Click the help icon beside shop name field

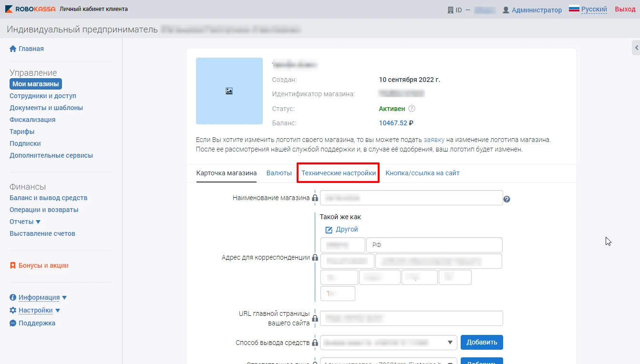pyautogui.click(x=507, y=199)
